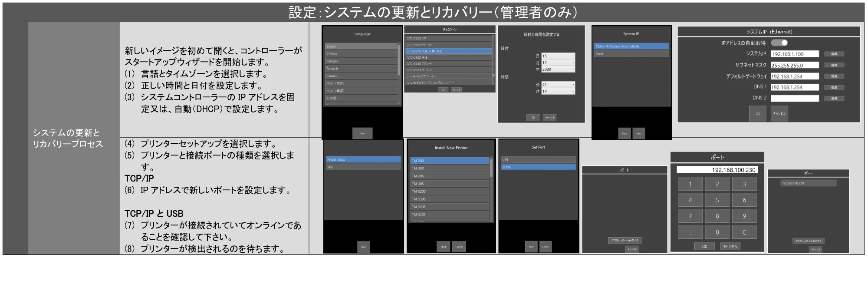Click the 編集 button beside サブネットマスク
Image resolution: width=868 pixels, height=294 pixels.
[x=834, y=65]
